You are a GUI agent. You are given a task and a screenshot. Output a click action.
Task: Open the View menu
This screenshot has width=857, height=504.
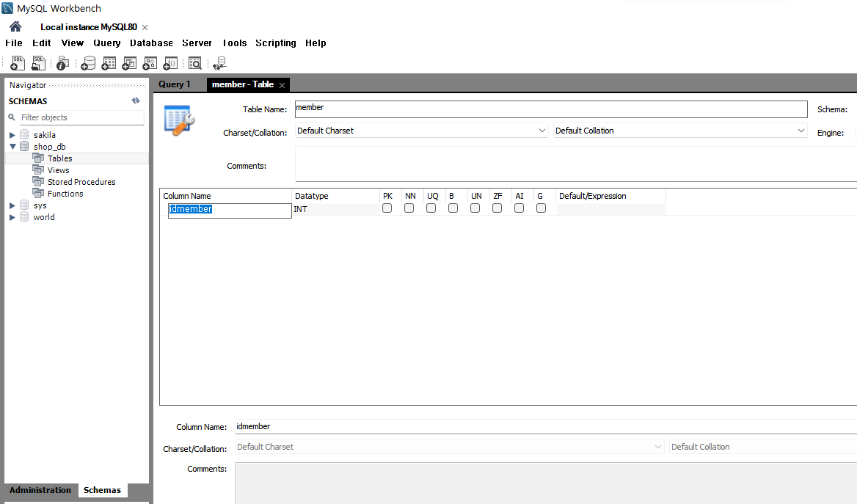[x=72, y=43]
